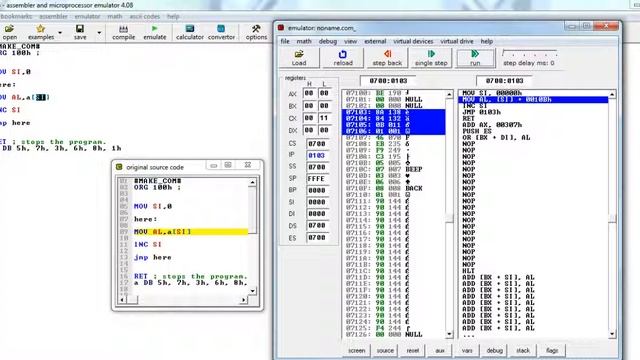Viewport: 640px width, 360px height.
Task: Open the virtual devices menu
Action: [x=413, y=41]
